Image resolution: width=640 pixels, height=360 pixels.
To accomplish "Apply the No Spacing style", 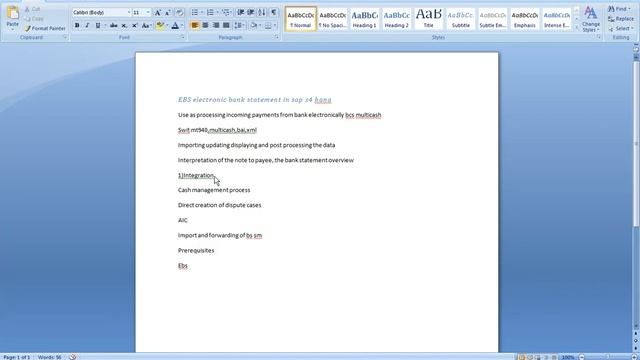I will pyautogui.click(x=332, y=19).
